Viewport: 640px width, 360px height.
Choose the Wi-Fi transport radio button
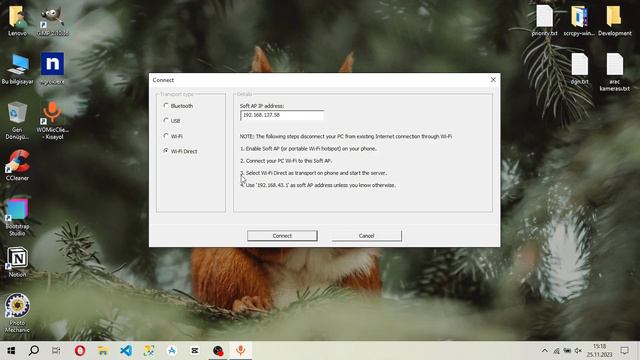166,136
